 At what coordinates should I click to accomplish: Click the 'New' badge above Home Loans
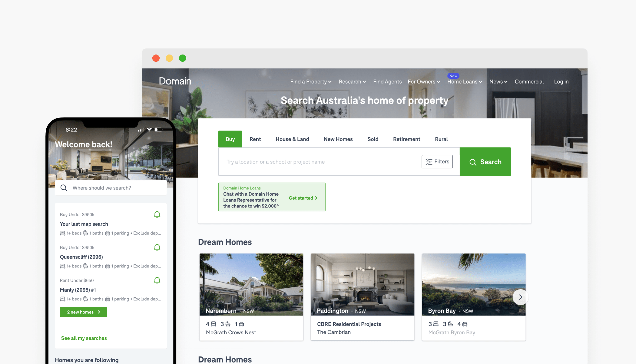[x=453, y=76]
